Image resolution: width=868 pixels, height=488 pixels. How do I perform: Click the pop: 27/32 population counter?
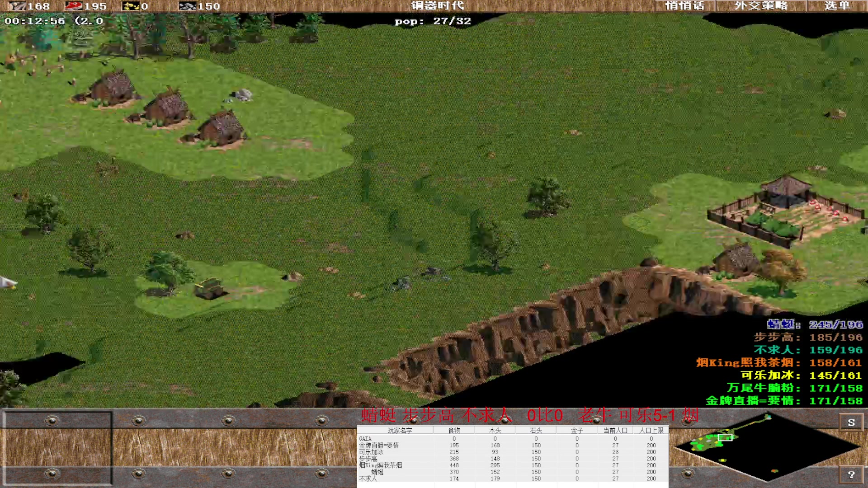point(433,21)
